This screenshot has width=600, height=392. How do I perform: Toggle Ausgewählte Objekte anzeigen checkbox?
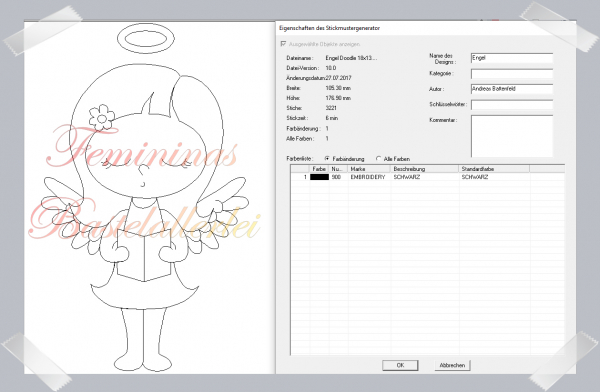pos(283,44)
